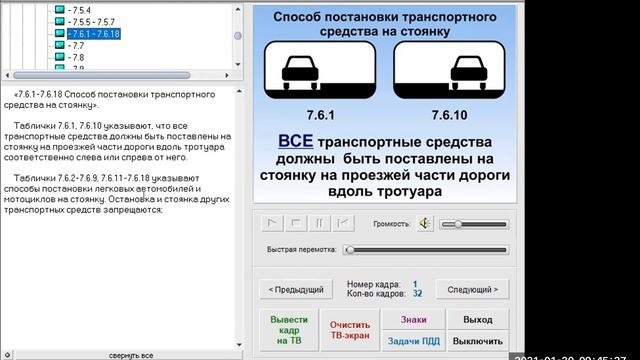Viewport: 640px width, 360px height.
Task: Click the paragraph starting Таблички 7.6.2-7.6.9
Action: pyautogui.click(x=116, y=194)
